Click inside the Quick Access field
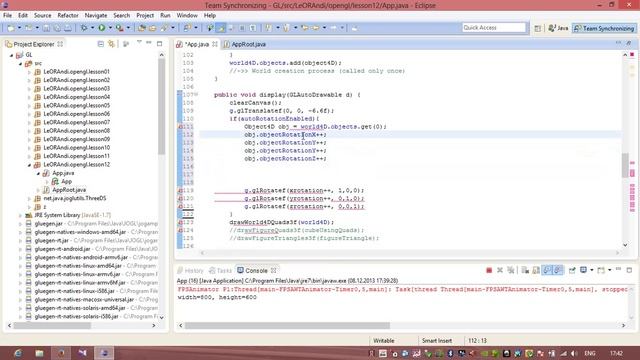Screen dimensions: 640x360 pyautogui.click(x=494, y=28)
